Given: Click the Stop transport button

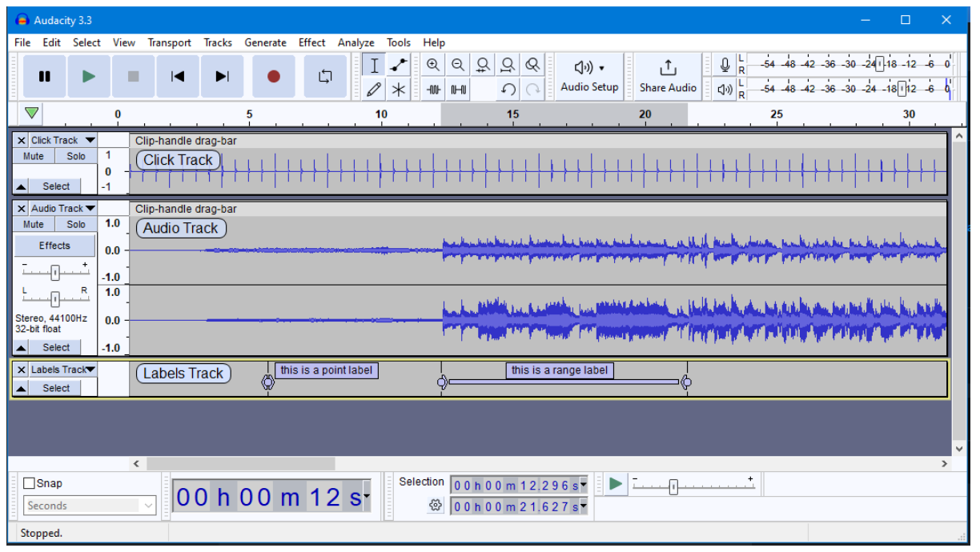Looking at the screenshot, I should [x=134, y=77].
